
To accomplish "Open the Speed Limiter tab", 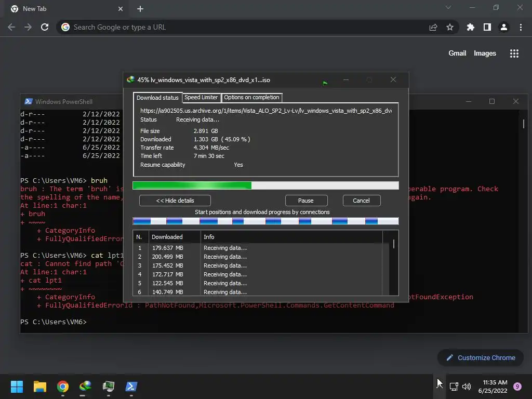I will coord(201,97).
